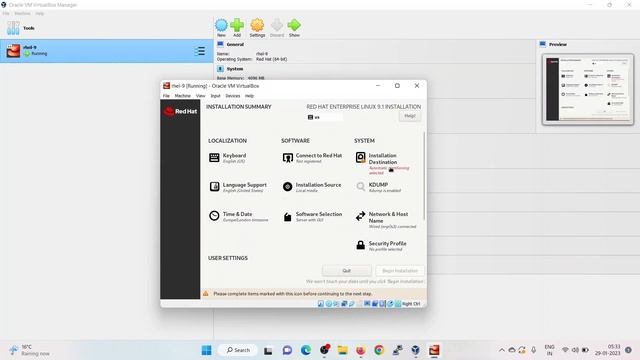Click optical disk indicator in VM status bar
The height and width of the screenshot is (360, 640).
[328, 304]
